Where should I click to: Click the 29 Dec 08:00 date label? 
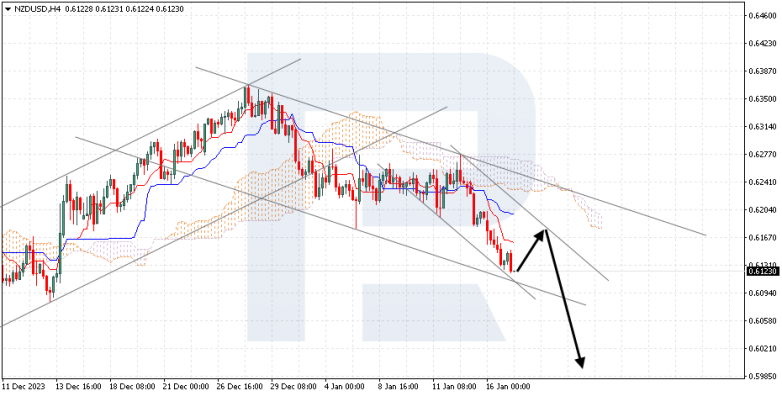[293, 387]
